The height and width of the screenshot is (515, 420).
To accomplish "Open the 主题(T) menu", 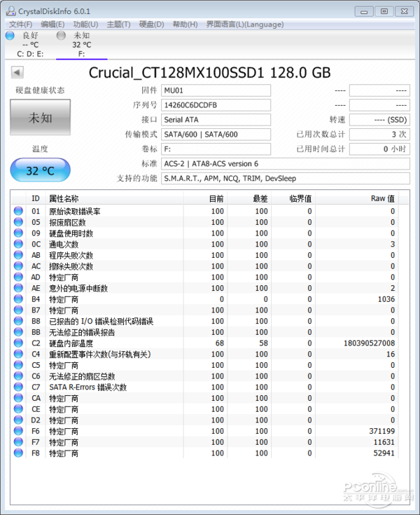I will (118, 25).
